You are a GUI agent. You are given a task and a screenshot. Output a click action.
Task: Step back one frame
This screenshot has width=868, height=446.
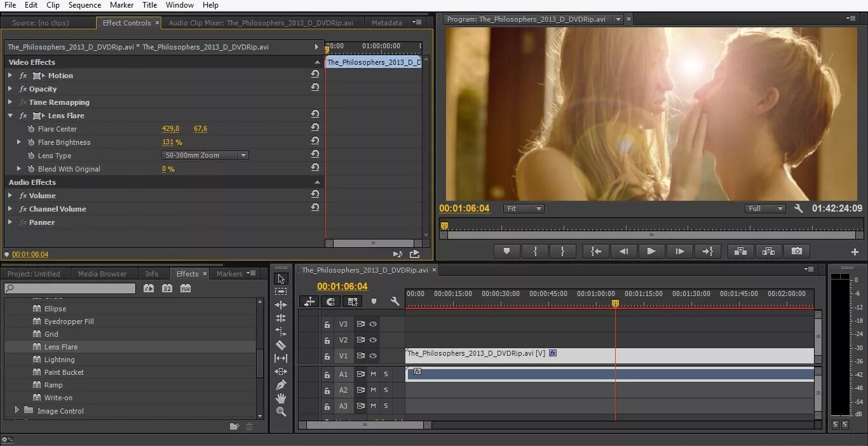click(x=623, y=252)
